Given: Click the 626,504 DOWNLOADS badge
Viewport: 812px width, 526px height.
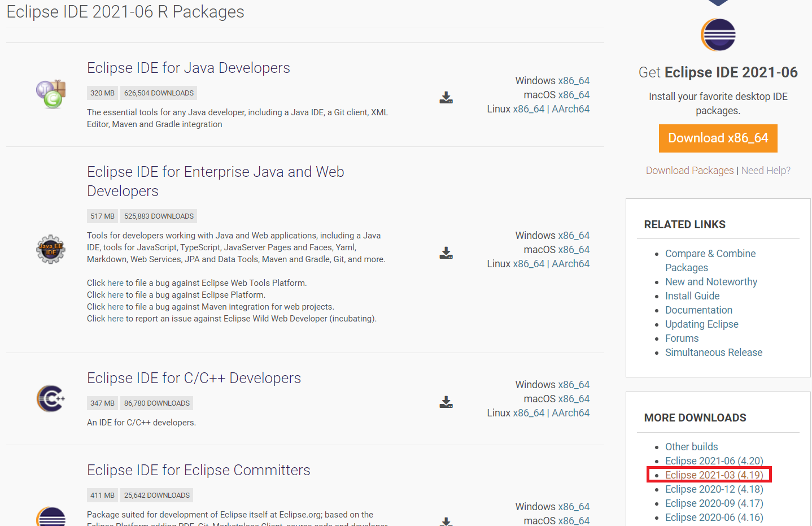Looking at the screenshot, I should click(159, 93).
